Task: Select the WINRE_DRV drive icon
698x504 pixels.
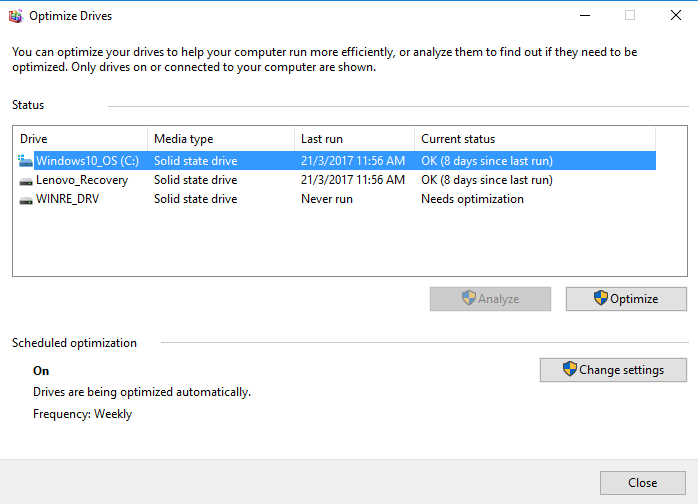Action: click(26, 199)
